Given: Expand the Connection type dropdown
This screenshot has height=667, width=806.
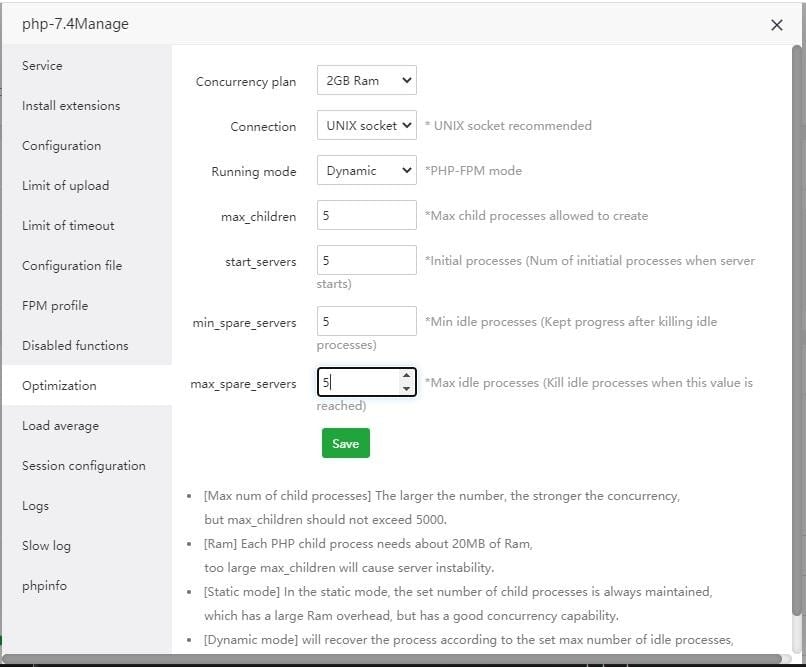Looking at the screenshot, I should pyautogui.click(x=366, y=126).
